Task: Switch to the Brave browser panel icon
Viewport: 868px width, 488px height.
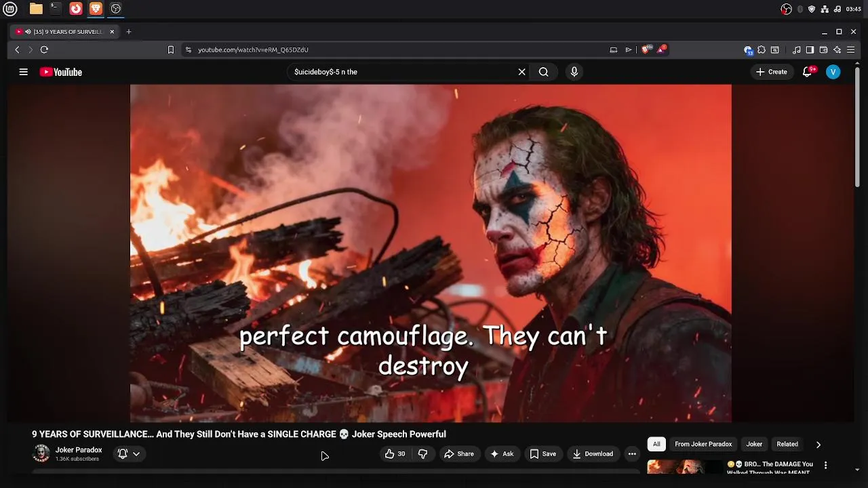Action: (x=96, y=9)
